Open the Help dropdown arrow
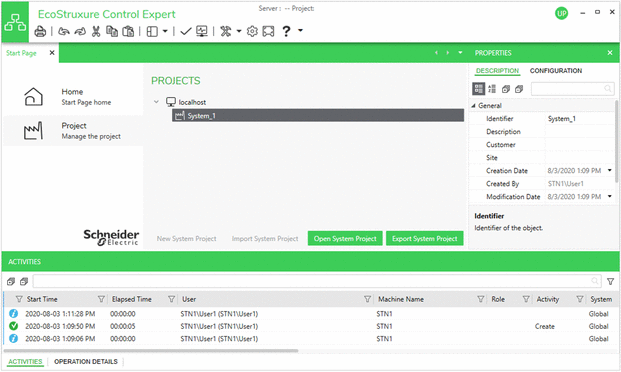621x372 pixels. pos(301,30)
